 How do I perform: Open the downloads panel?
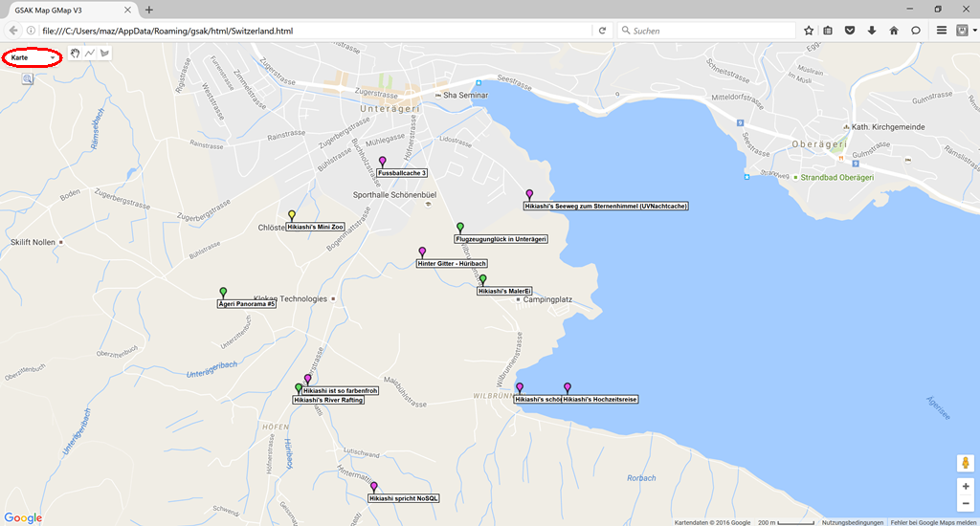click(872, 31)
